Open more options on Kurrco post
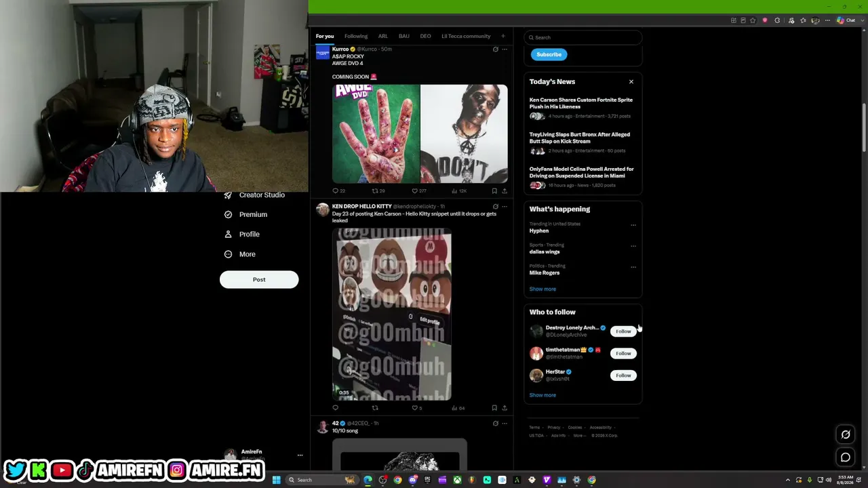Image resolution: width=868 pixels, height=488 pixels. [505, 49]
